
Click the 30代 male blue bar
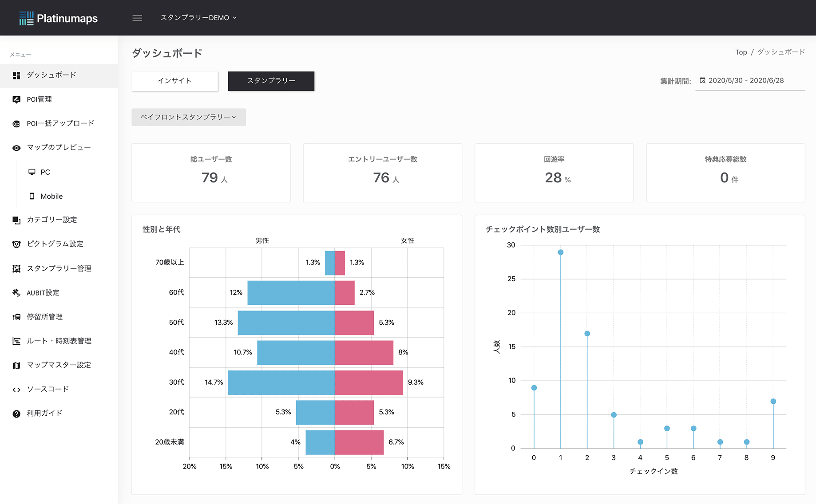pyautogui.click(x=281, y=382)
